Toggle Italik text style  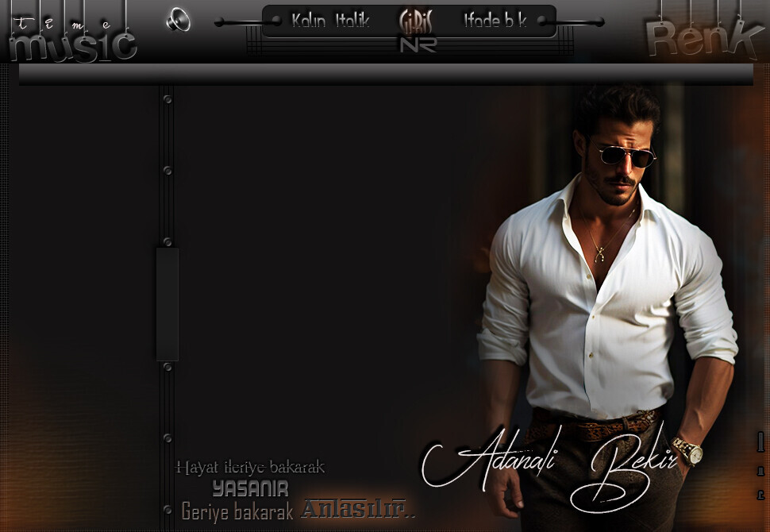click(352, 21)
